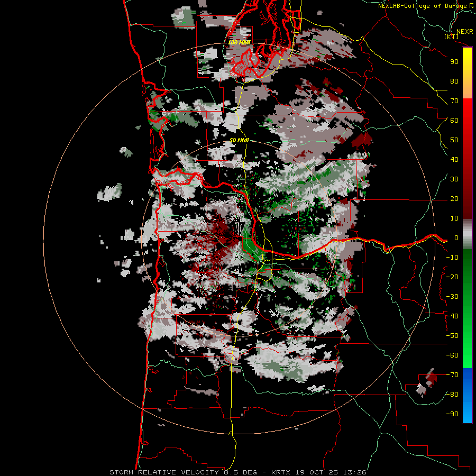Click the NEXLAB-College of DuPage title text
The height and width of the screenshot is (476, 476).
pos(423,6)
